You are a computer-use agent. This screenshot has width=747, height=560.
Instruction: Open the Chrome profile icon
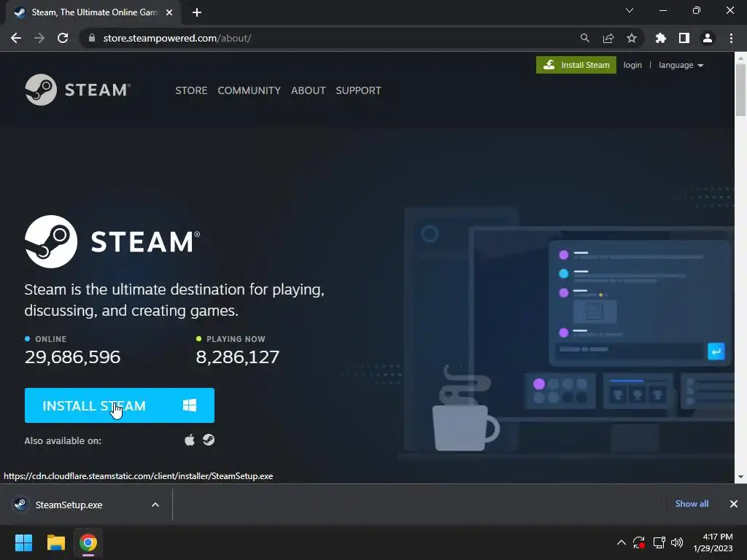pyautogui.click(x=708, y=38)
